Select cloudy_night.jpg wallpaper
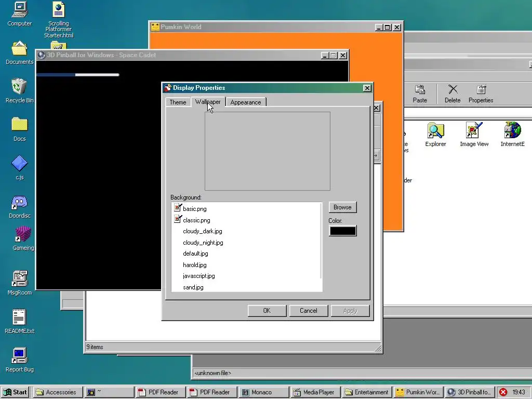Image resolution: width=532 pixels, height=399 pixels. coord(203,243)
